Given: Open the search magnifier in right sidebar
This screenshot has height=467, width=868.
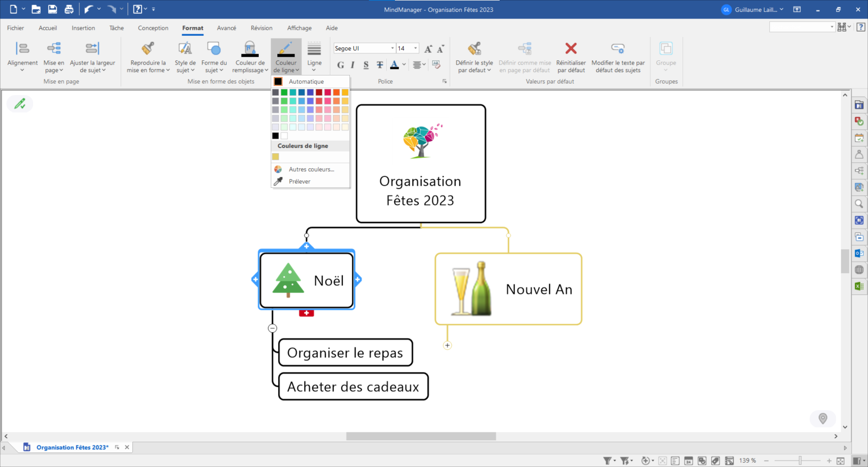Looking at the screenshot, I should coord(859,204).
